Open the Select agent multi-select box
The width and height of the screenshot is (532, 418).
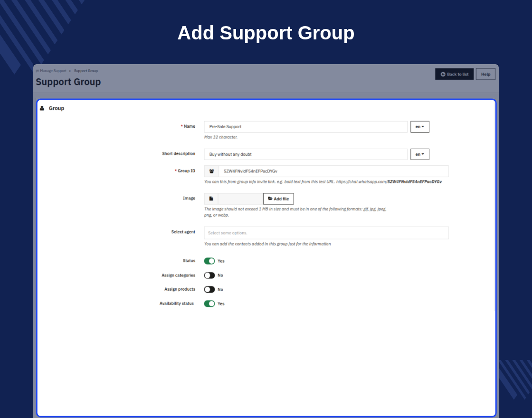coord(326,233)
